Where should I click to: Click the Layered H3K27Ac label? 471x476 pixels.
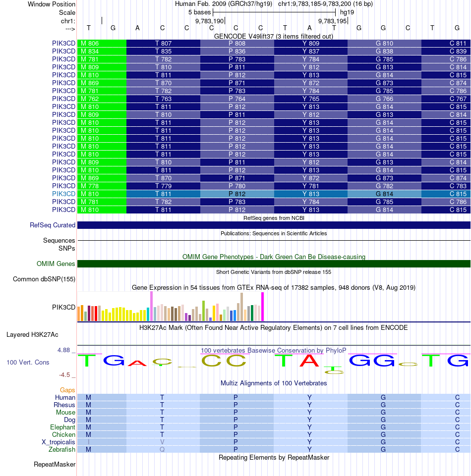(32, 334)
